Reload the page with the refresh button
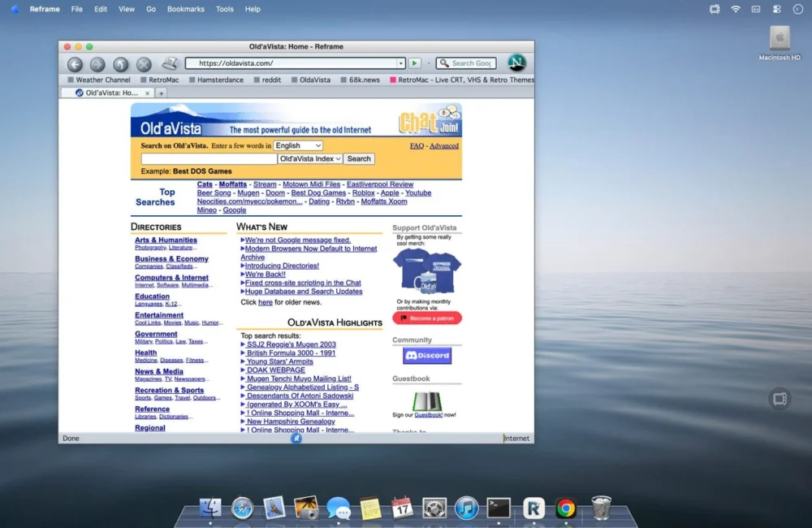This screenshot has height=528, width=812. 121,63
